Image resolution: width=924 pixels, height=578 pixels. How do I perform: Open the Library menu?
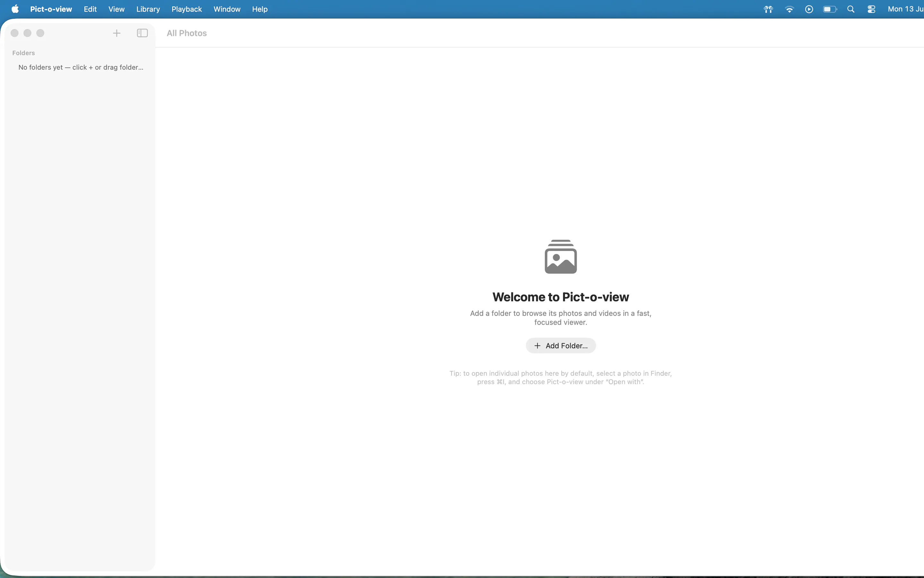point(148,9)
